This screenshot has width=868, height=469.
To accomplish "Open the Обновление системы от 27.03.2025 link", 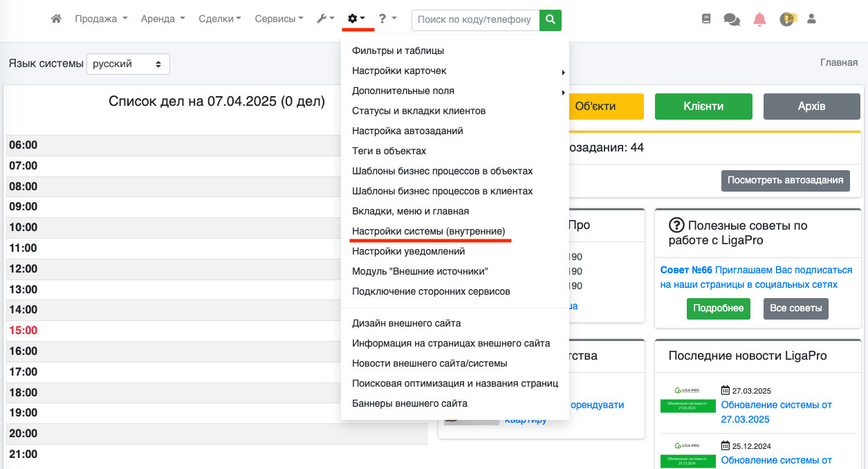I will tap(776, 412).
